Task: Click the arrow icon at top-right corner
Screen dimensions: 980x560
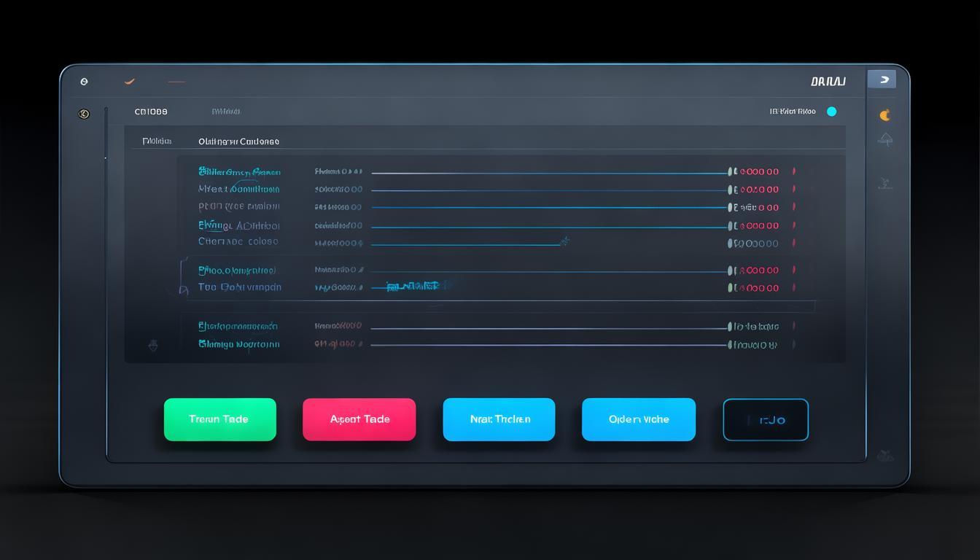Action: point(882,79)
